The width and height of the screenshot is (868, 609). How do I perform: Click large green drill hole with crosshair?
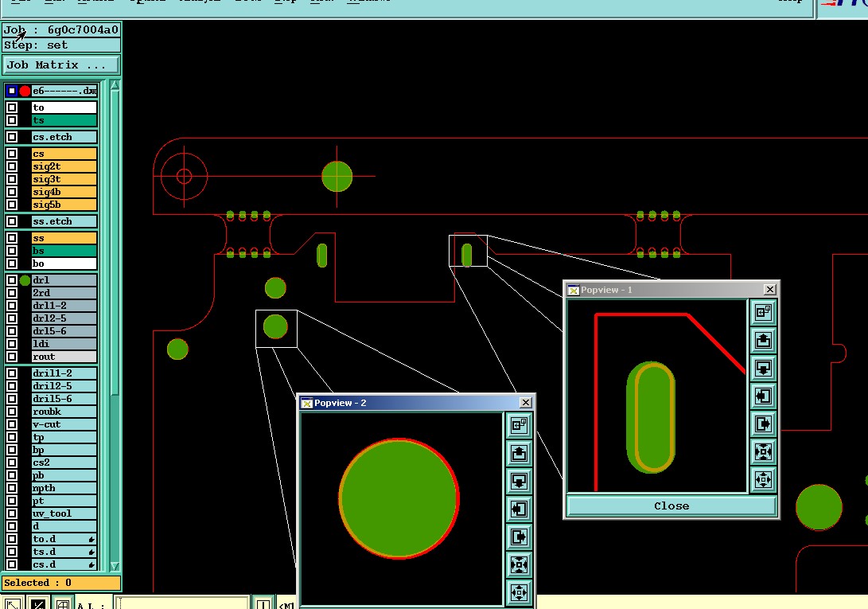click(x=337, y=176)
